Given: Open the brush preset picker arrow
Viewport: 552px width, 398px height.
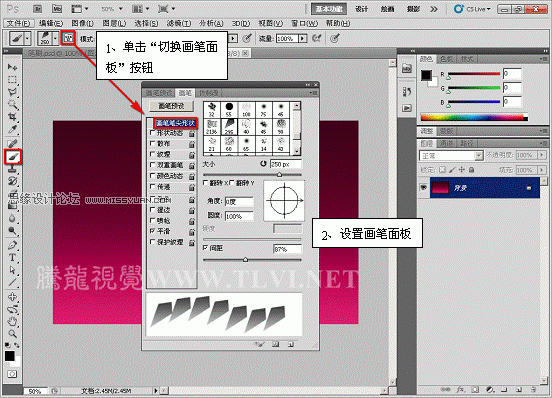Looking at the screenshot, I should point(55,38).
